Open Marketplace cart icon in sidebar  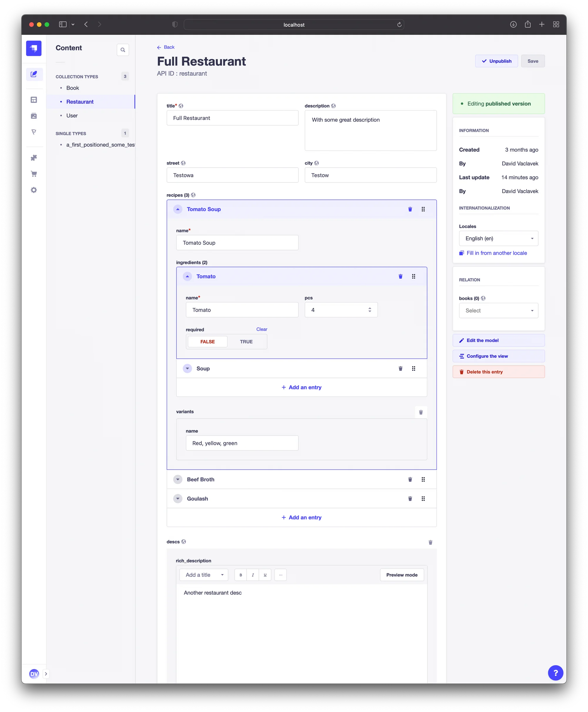point(34,174)
